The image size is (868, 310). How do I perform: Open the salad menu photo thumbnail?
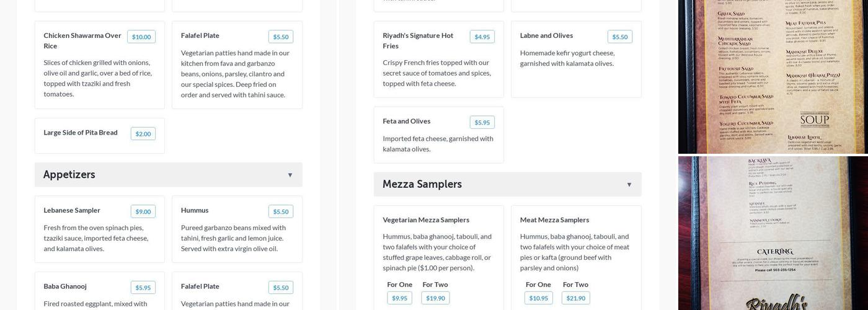(x=773, y=76)
